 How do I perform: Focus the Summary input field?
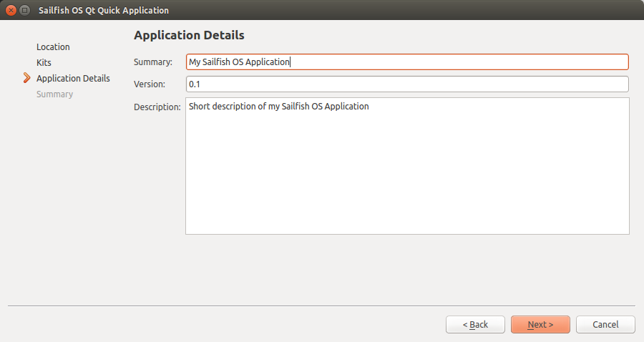tap(406, 62)
